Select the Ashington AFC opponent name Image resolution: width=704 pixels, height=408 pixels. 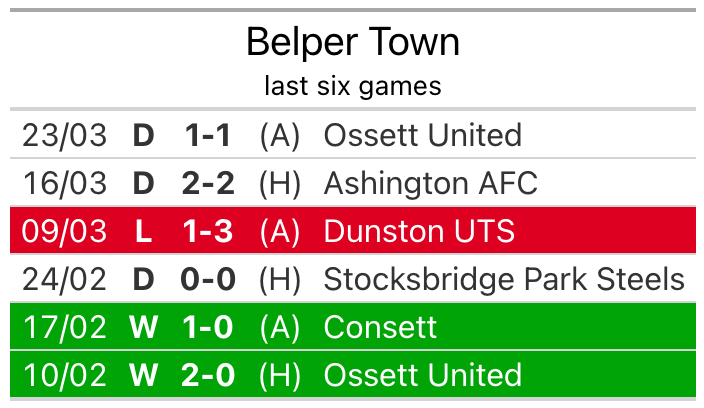430,183
